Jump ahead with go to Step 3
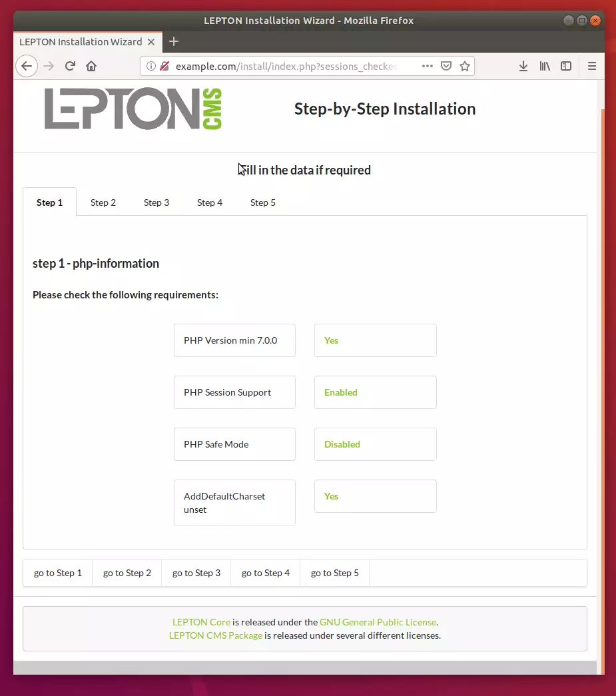616x696 pixels. (196, 573)
